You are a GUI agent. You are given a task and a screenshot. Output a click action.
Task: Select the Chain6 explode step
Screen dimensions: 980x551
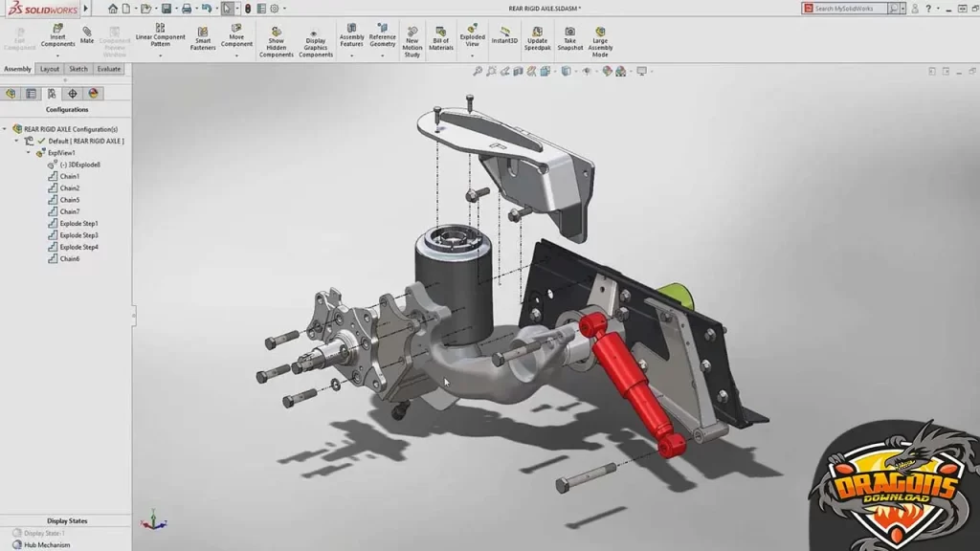[x=70, y=258]
